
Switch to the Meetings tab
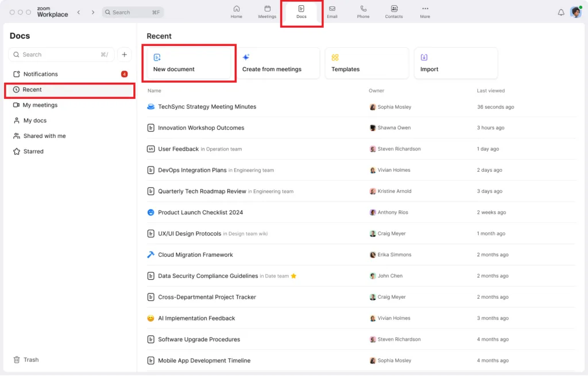267,12
